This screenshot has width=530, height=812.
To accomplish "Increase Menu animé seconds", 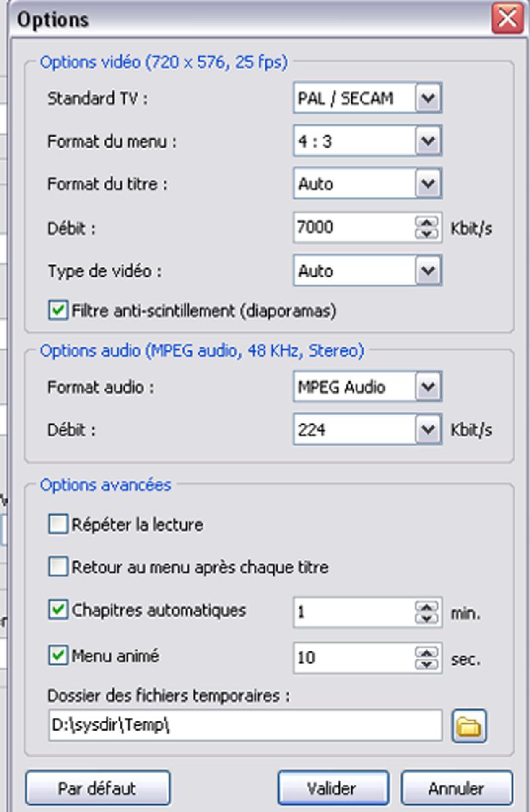I will pyautogui.click(x=428, y=652).
